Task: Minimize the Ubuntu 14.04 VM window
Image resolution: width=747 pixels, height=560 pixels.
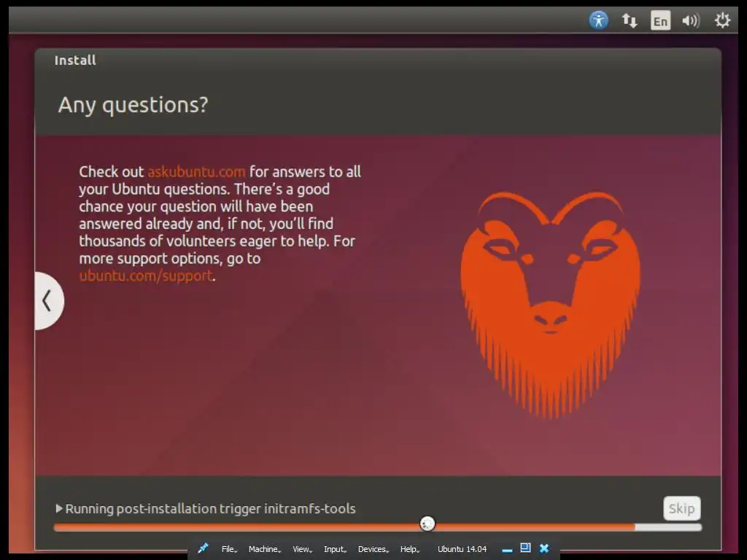Action: (x=507, y=550)
